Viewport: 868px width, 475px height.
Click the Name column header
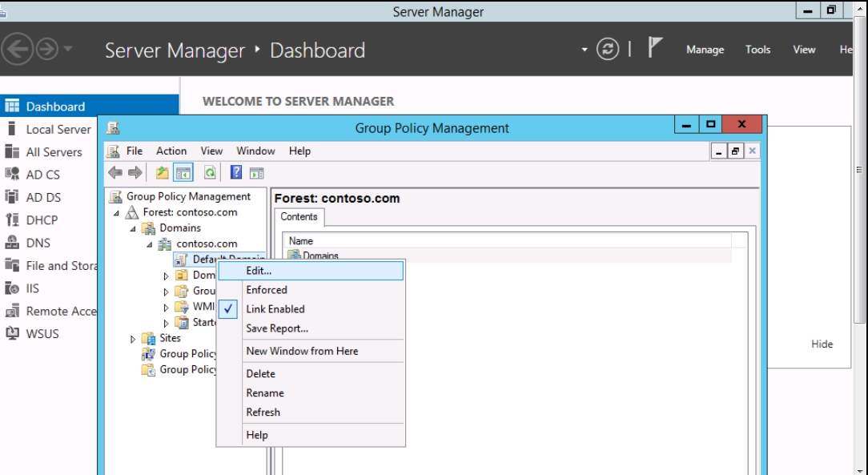click(x=507, y=241)
